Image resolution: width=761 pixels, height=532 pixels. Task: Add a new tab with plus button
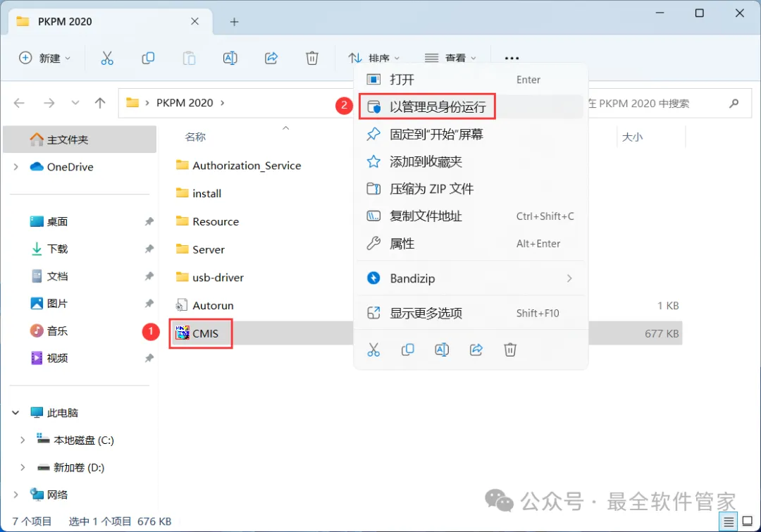coord(234,22)
